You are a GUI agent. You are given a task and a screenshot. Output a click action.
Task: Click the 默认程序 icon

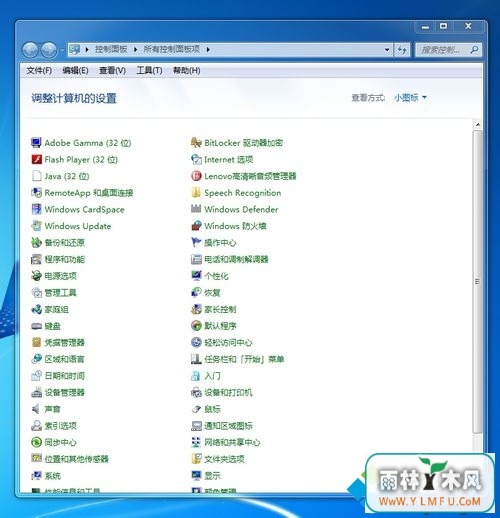(x=196, y=326)
